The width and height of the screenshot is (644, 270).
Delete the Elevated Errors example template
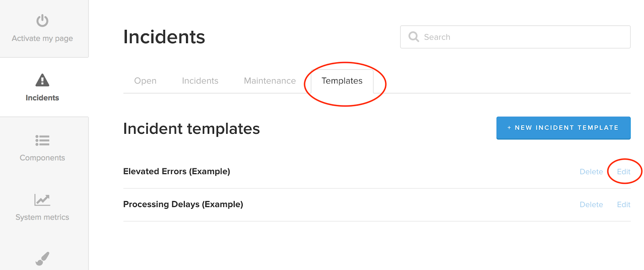coord(591,171)
